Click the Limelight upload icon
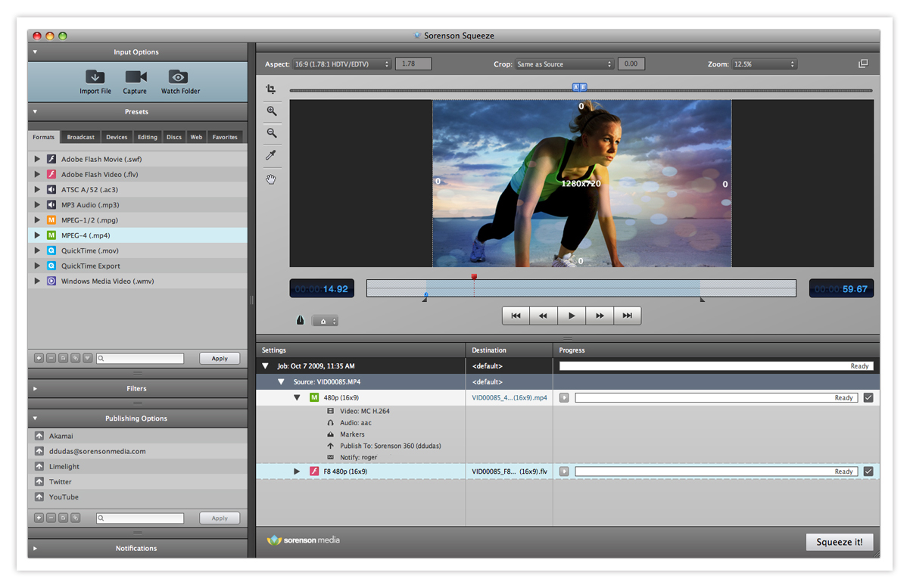The image size is (910, 588). coord(39,466)
